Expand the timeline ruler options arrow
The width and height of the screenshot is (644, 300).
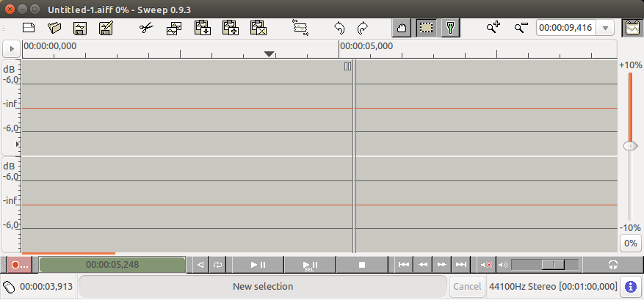[11, 48]
